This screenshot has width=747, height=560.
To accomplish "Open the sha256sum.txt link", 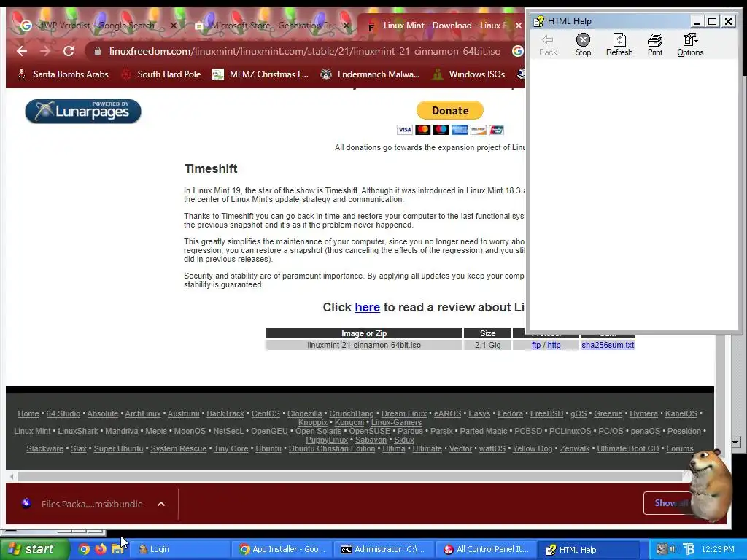I will 608,345.
